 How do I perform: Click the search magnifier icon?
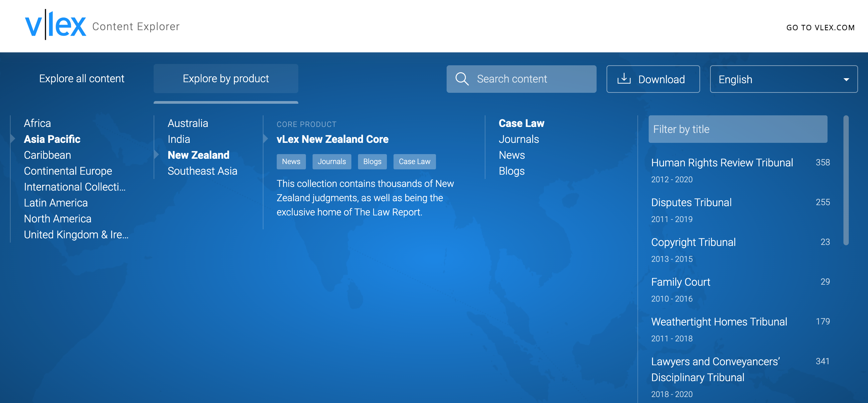click(462, 79)
